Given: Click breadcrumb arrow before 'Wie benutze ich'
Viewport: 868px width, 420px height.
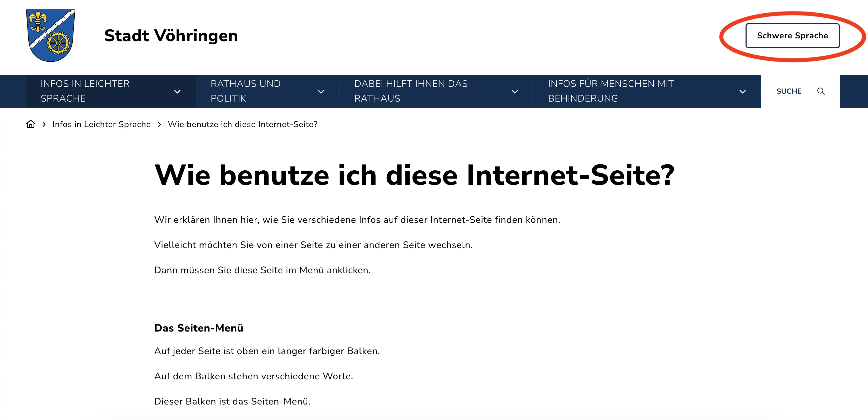Looking at the screenshot, I should pyautogui.click(x=159, y=124).
